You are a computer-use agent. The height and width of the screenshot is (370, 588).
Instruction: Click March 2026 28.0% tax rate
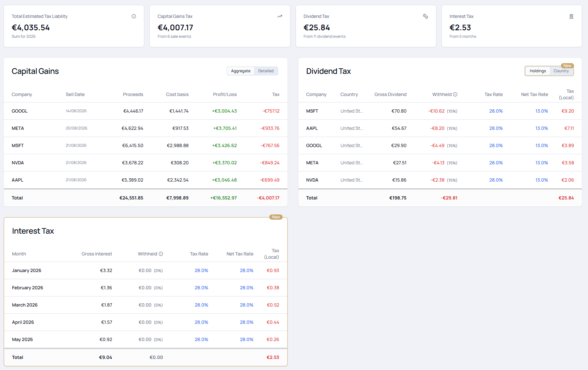201,305
